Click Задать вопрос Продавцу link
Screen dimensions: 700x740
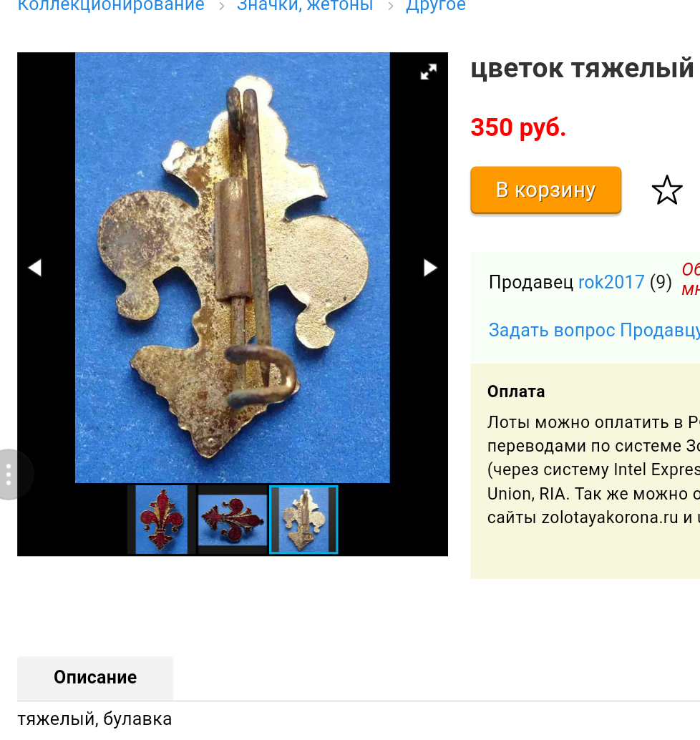(594, 330)
